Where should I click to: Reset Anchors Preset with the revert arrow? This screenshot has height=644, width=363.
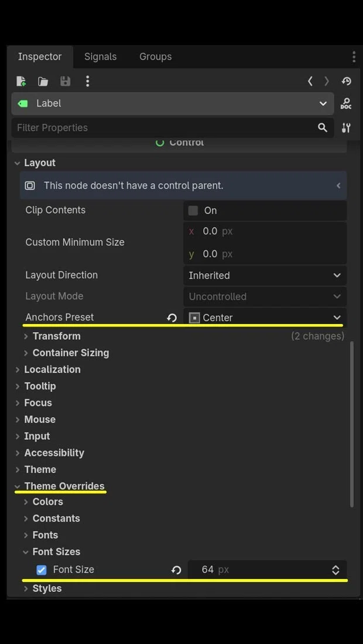pos(172,318)
